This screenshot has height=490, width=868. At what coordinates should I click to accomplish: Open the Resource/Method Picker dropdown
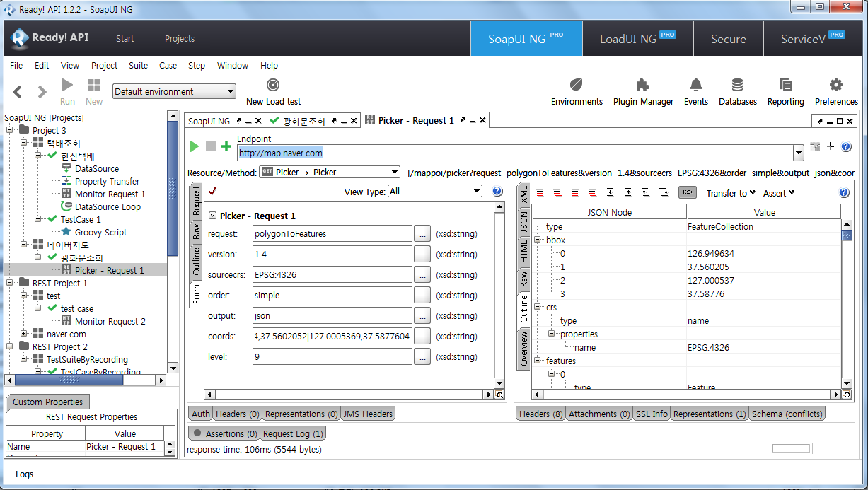pyautogui.click(x=330, y=172)
